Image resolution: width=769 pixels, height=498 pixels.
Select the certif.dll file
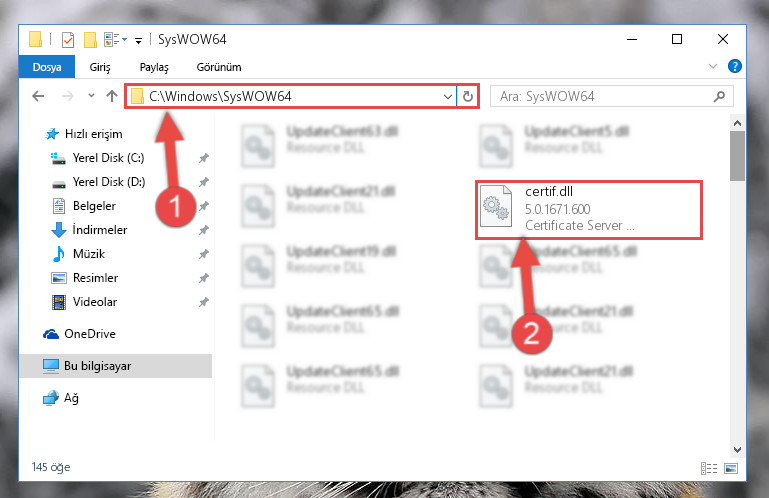[x=589, y=210]
